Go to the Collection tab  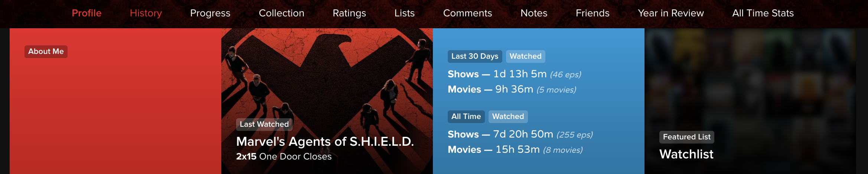[281, 13]
